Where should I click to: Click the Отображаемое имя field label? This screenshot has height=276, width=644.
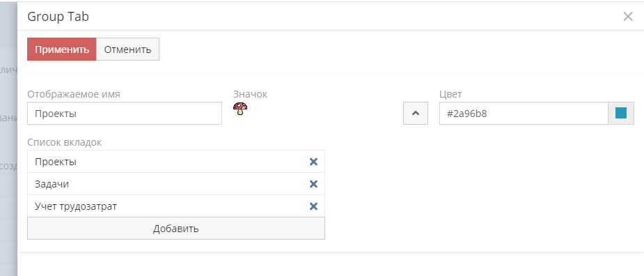point(74,94)
